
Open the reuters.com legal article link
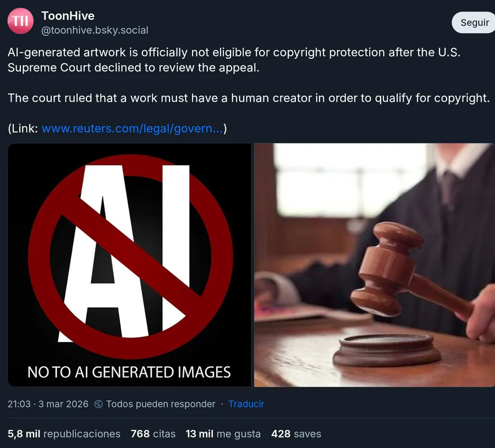[133, 129]
